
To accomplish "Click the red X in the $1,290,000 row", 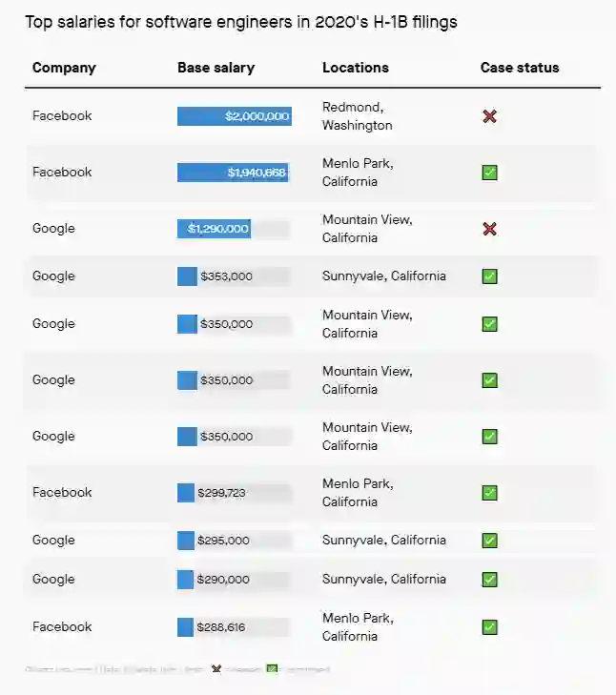I will pos(489,229).
